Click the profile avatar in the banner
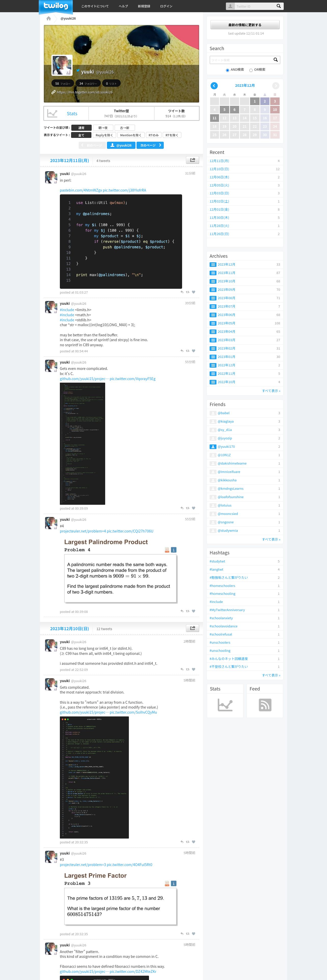 point(62,65)
